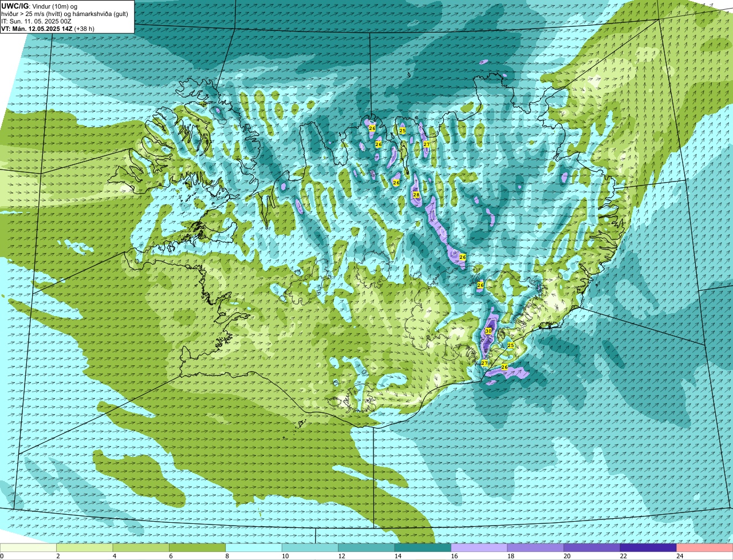733x560 pixels.
Task: Click the colour scale tick label 12
Action: click(x=341, y=556)
